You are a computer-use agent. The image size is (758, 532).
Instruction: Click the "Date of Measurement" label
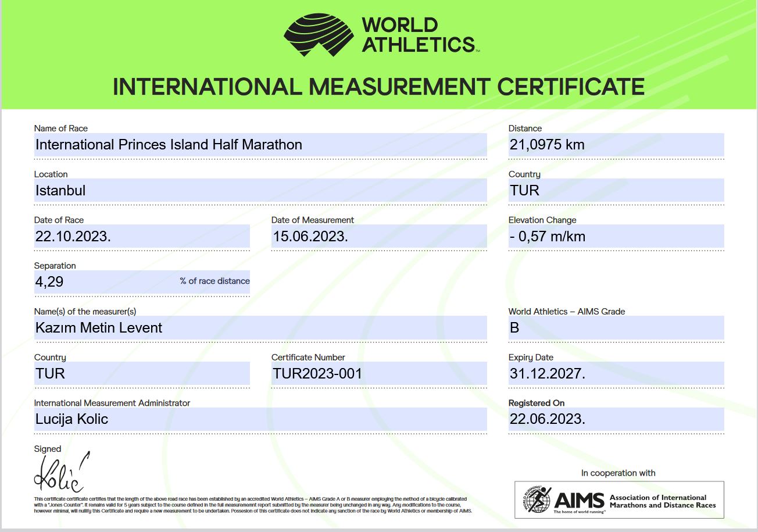pyautogui.click(x=313, y=220)
